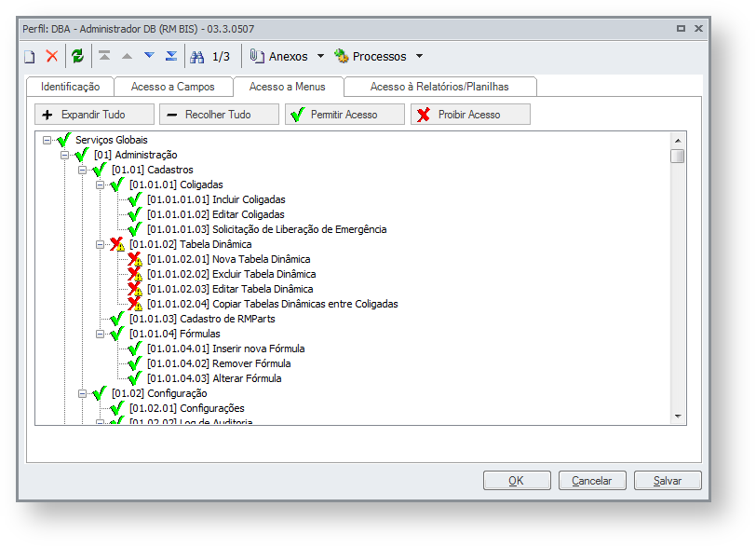Image resolution: width=756 pixels, height=547 pixels.
Task: Toggle red X for Nova Tabela Dinâmica
Action: tap(135, 259)
